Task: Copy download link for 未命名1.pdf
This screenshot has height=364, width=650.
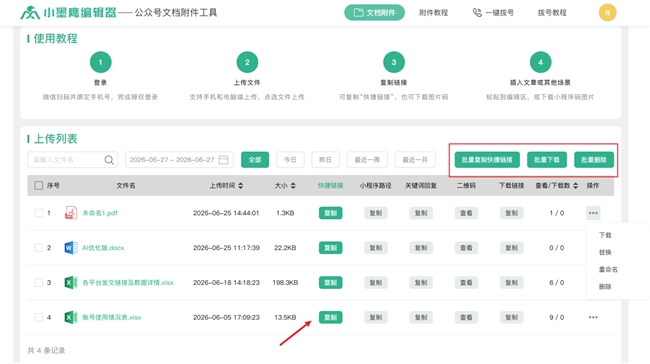Action: click(x=511, y=213)
